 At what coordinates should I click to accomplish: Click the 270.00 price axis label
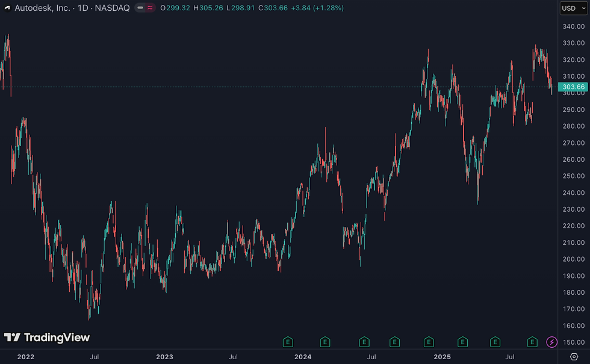(x=573, y=143)
